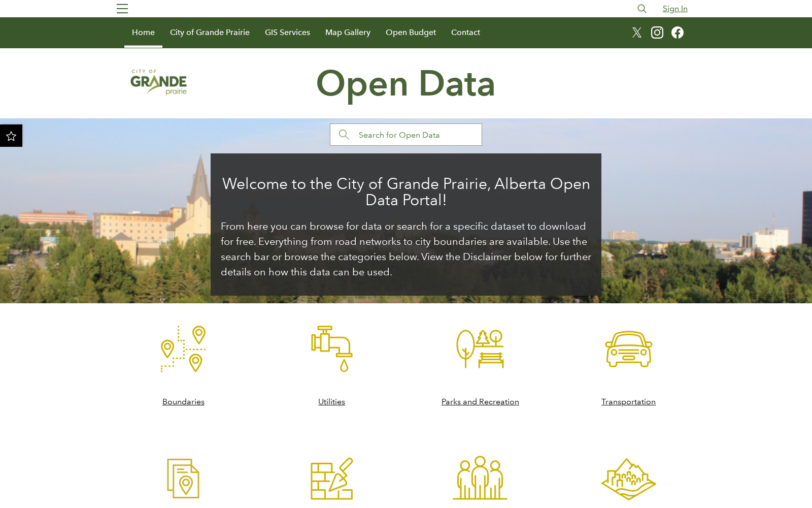Click the Utilities faucet icon
Screen dimensions: 812x508
click(x=332, y=349)
